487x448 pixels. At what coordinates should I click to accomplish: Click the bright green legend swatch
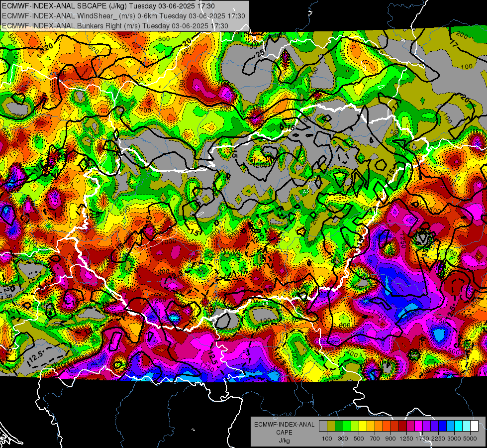tap(347, 426)
